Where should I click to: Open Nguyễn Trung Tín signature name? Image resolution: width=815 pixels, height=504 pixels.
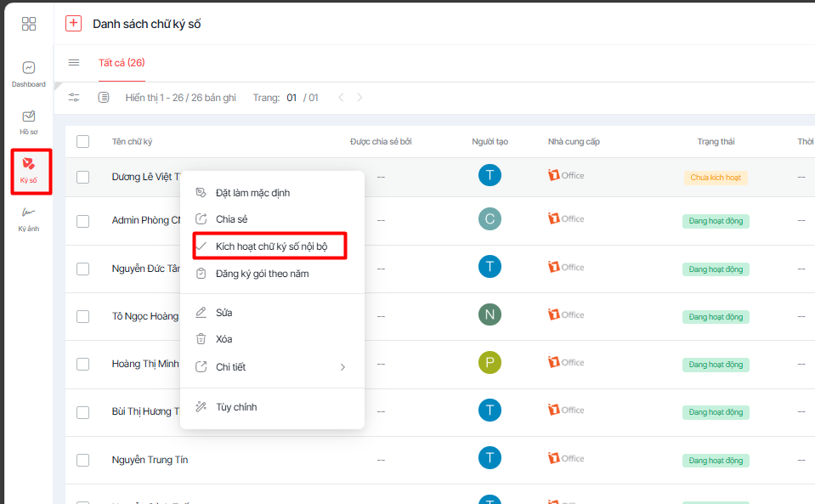[x=150, y=460]
